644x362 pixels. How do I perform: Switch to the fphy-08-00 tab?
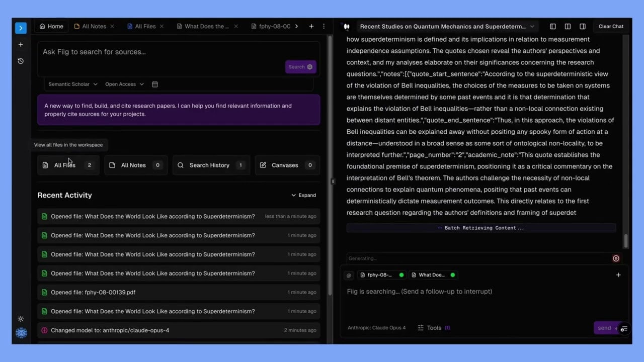click(271, 26)
